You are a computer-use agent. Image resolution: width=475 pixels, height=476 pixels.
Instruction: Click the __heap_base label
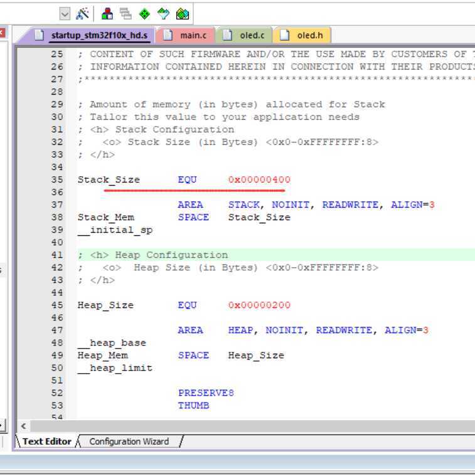[112, 343]
